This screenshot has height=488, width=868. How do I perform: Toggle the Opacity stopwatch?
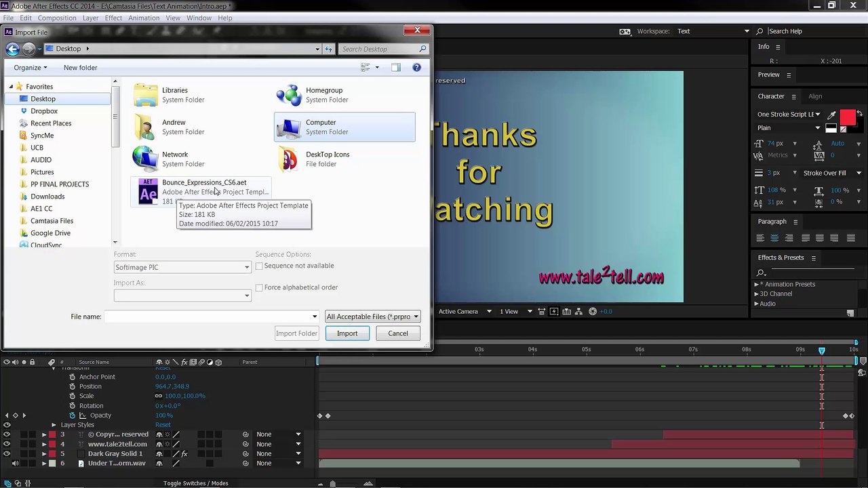click(73, 415)
